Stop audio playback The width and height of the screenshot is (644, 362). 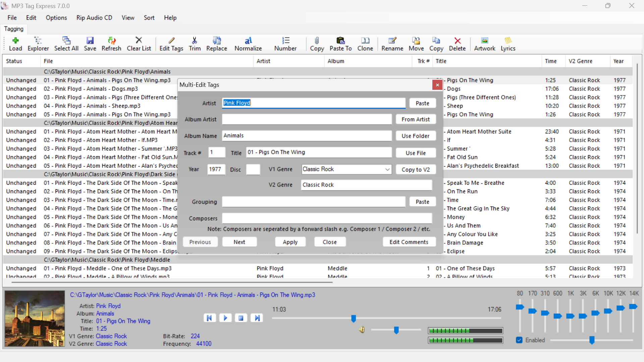[x=241, y=318]
